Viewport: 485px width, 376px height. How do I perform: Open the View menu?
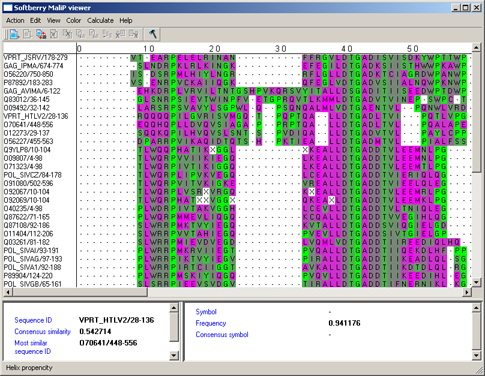click(53, 20)
